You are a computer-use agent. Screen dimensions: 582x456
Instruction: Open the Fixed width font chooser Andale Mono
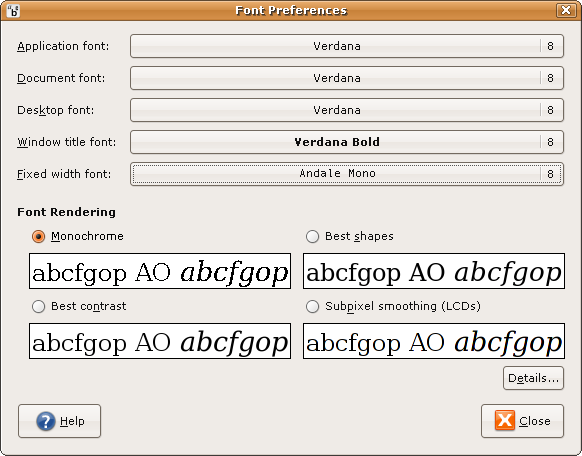[347, 174]
